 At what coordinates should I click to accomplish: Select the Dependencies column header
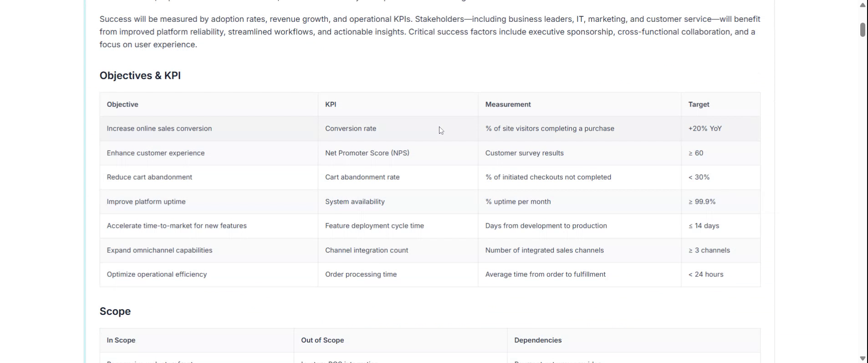click(x=538, y=340)
